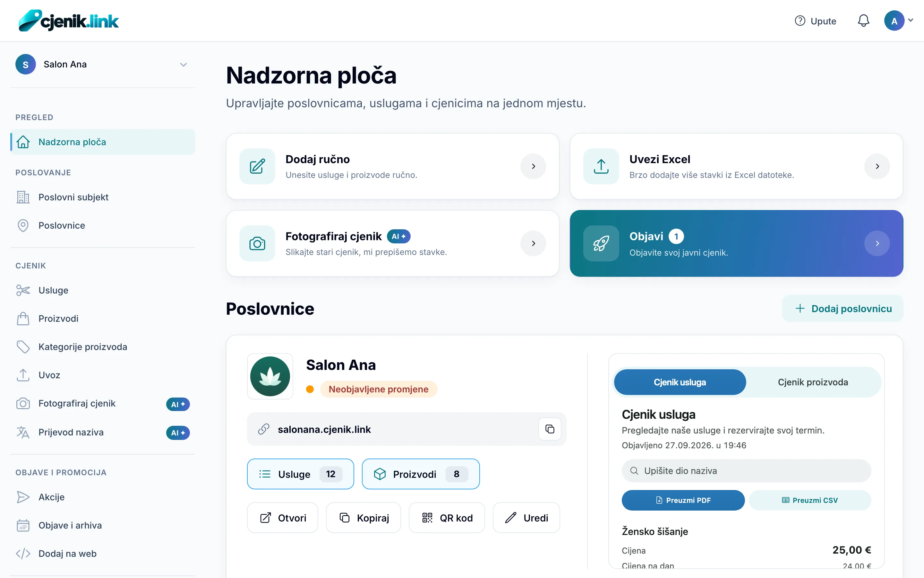Open Kategorije proizvoda in sidebar
The width and height of the screenshot is (924, 578).
pos(102,347)
